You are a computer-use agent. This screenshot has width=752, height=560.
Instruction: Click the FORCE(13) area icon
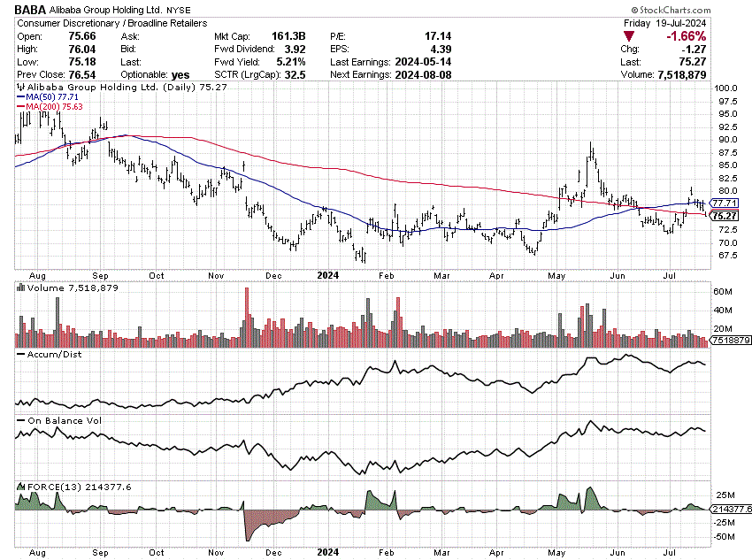click(20, 487)
